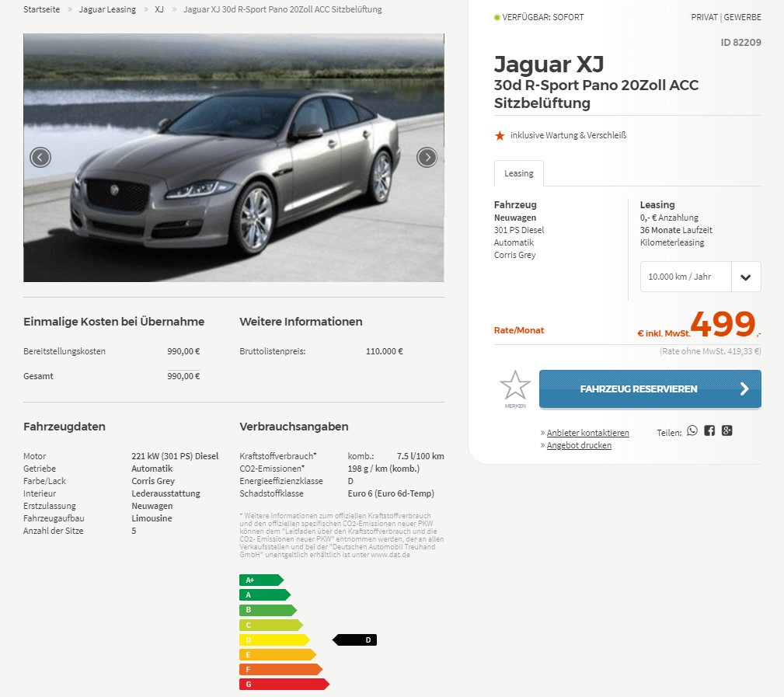The height and width of the screenshot is (697, 784).
Task: Click the '36 Monate Laufzeit' text
Action: [676, 230]
